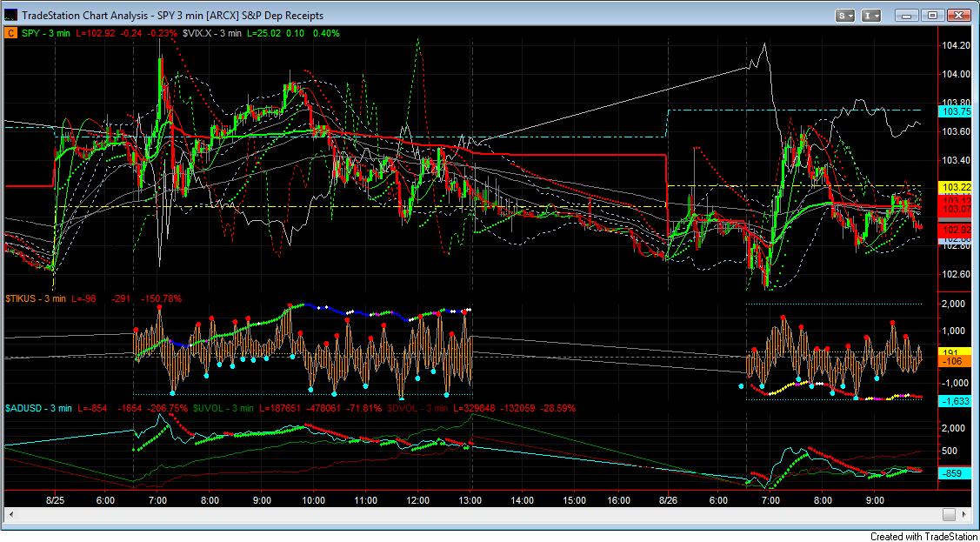980x542 pixels.
Task: Open the I interval-link dropdown
Action: (x=871, y=16)
